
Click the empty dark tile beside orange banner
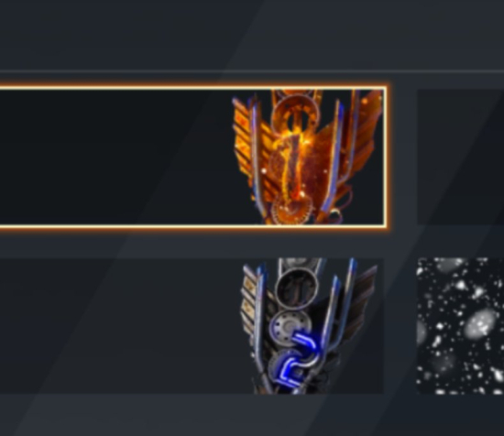[460, 158]
